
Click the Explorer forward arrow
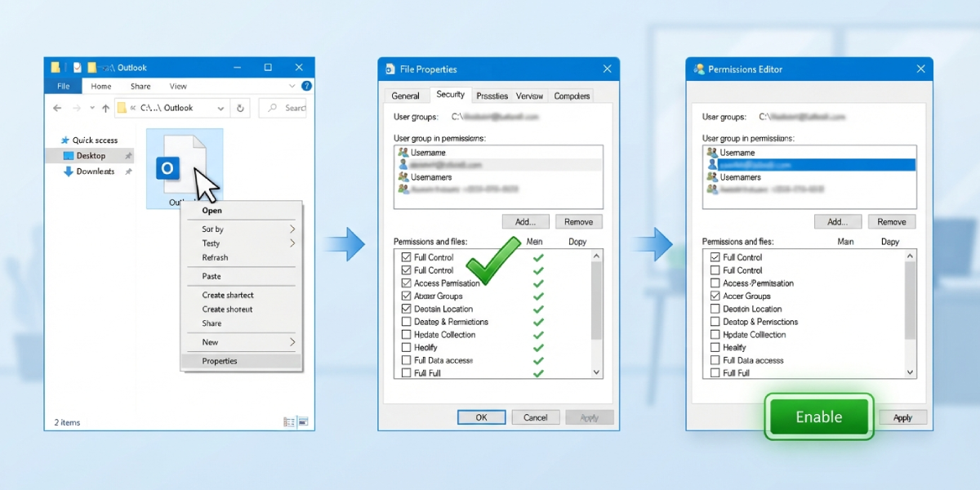[x=76, y=108]
